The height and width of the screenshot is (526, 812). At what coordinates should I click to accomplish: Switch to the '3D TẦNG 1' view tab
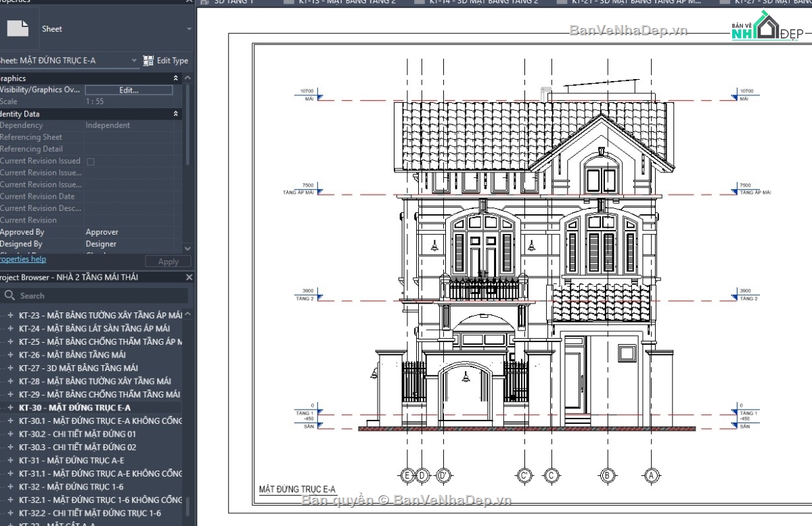point(233,3)
